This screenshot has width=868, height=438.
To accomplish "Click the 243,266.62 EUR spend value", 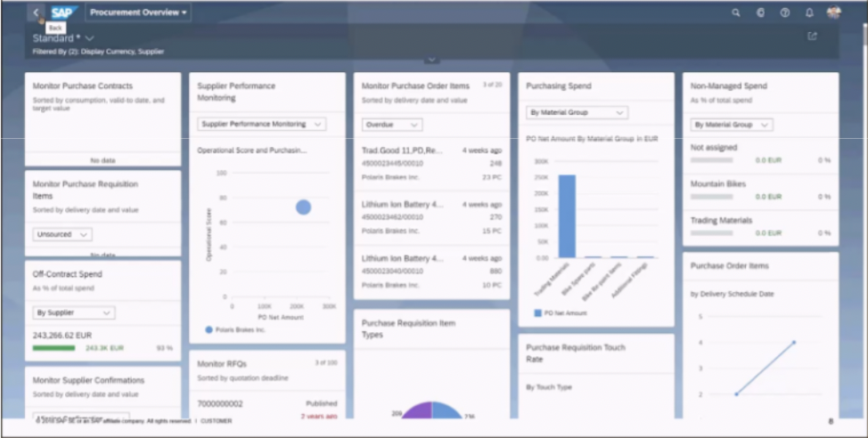I will point(62,336).
